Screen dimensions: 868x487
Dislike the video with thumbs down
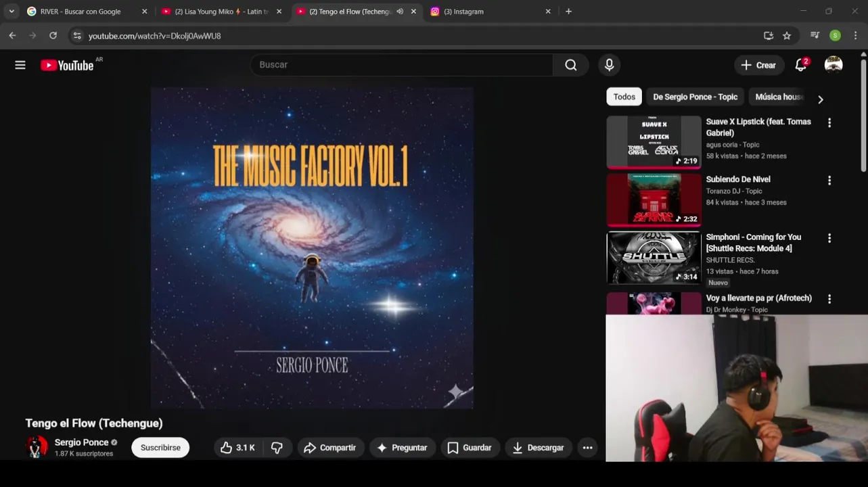277,448
